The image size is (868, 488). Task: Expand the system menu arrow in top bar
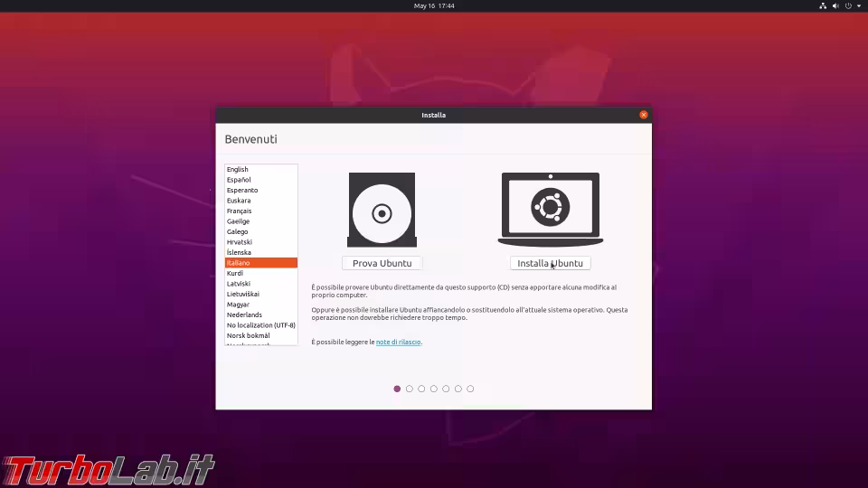pyautogui.click(x=859, y=5)
